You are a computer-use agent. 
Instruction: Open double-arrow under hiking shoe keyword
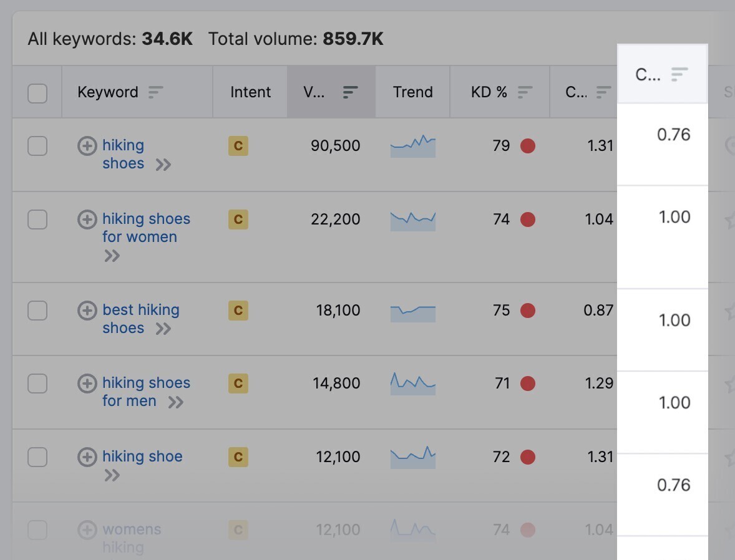point(112,476)
